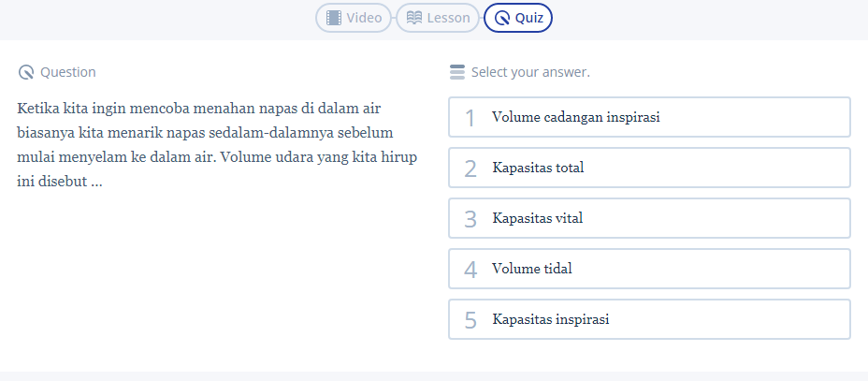Choose answer Kapasitas total
868x381 pixels.
click(649, 168)
